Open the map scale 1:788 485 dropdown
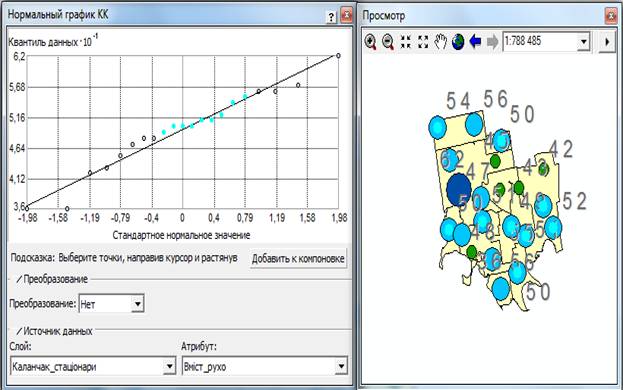The image size is (623, 390). pyautogui.click(x=583, y=41)
